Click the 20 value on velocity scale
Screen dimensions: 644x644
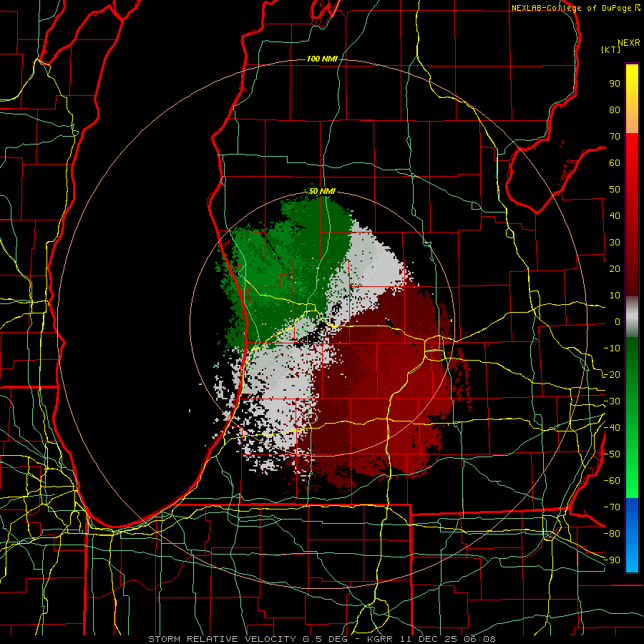coord(615,269)
